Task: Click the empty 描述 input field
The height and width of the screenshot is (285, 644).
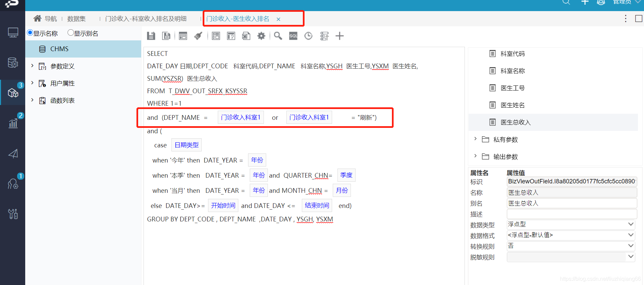Action: pos(572,214)
